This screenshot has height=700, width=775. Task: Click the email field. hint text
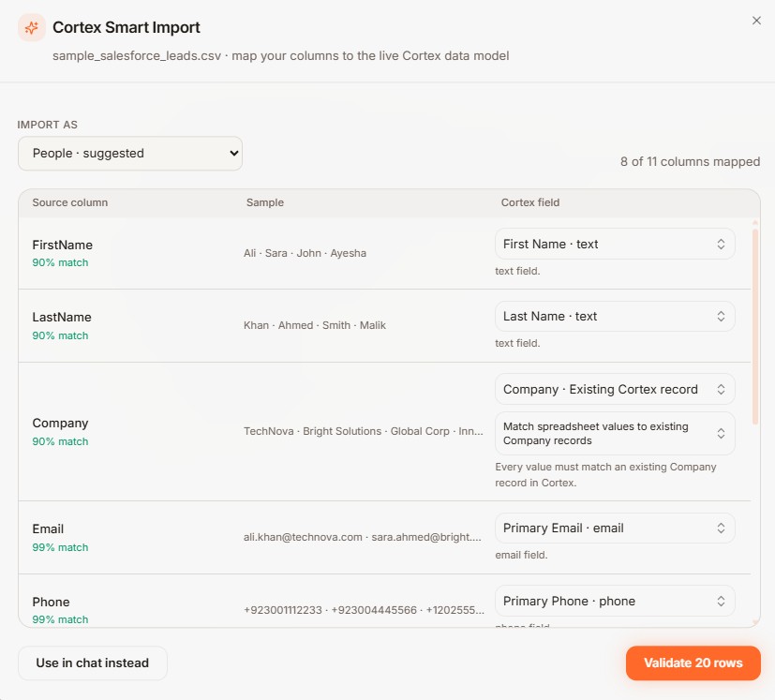click(521, 555)
